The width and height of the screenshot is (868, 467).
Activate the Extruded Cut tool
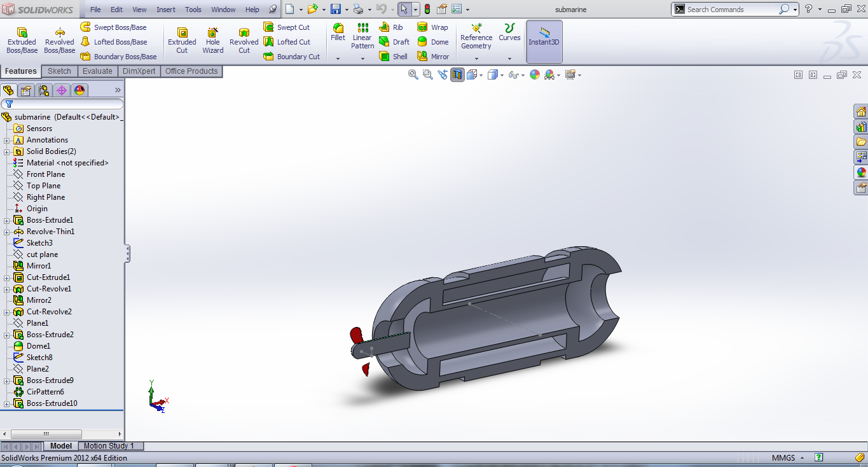coord(182,41)
